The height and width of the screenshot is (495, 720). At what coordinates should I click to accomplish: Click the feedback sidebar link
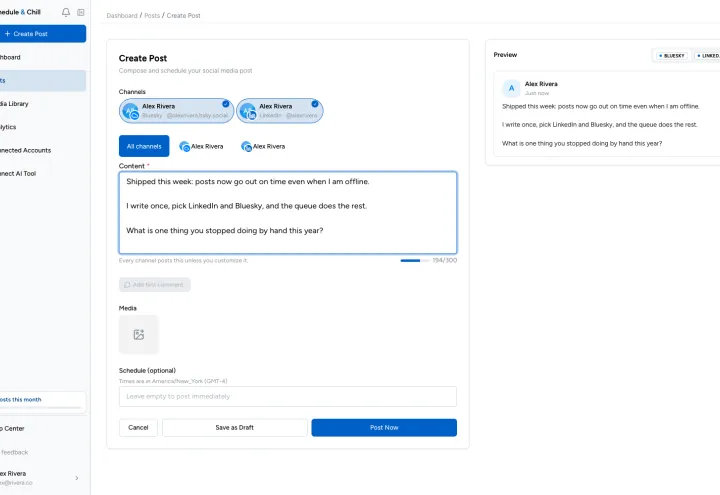point(43,452)
